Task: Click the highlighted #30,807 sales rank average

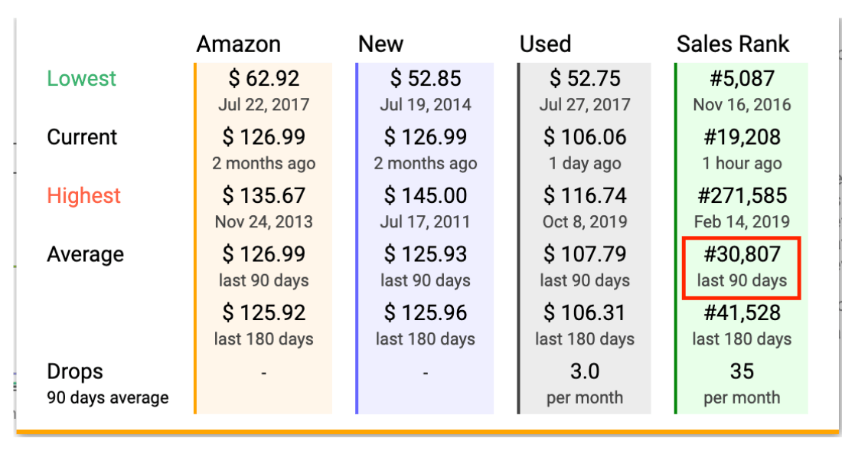Action: (x=742, y=268)
